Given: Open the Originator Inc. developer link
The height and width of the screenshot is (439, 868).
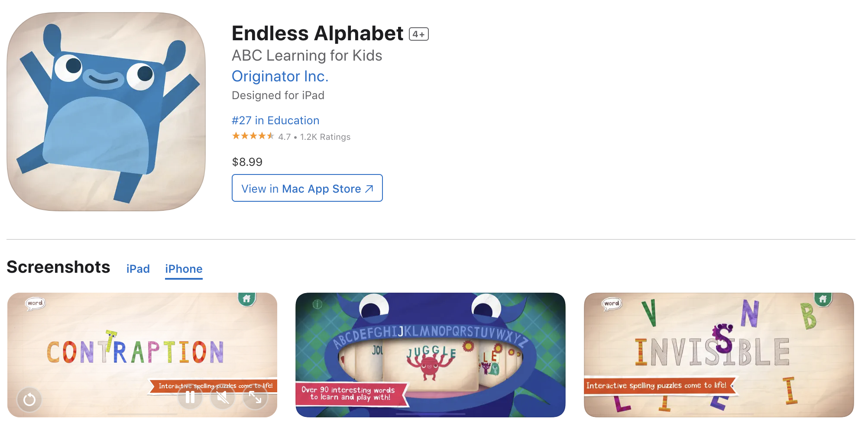Looking at the screenshot, I should [280, 76].
